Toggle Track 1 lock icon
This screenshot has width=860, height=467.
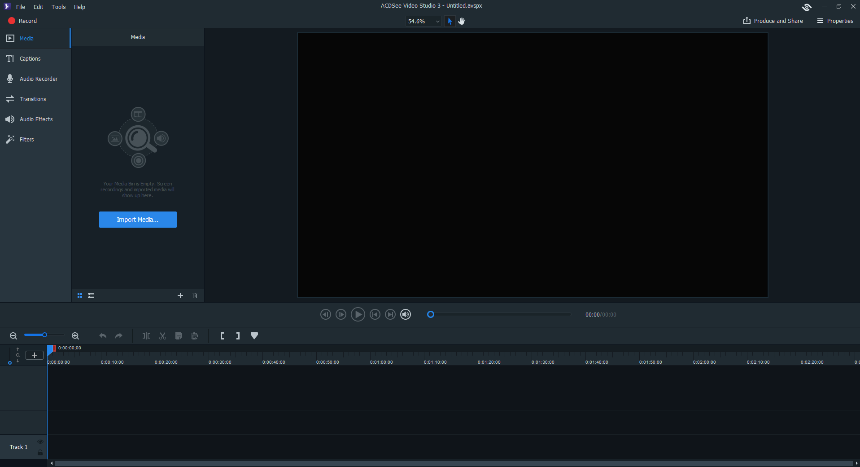pos(40,452)
